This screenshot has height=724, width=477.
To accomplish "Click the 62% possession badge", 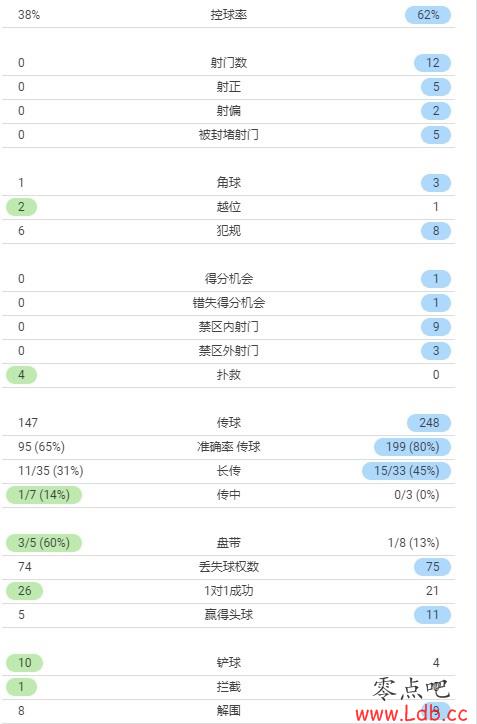I will [428, 15].
